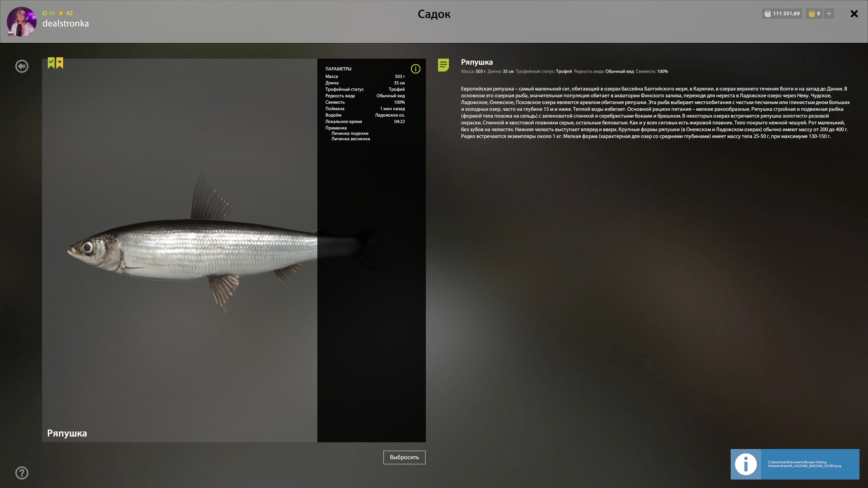The width and height of the screenshot is (868, 488).
Task: Click the dealstronka username
Action: coord(65,23)
